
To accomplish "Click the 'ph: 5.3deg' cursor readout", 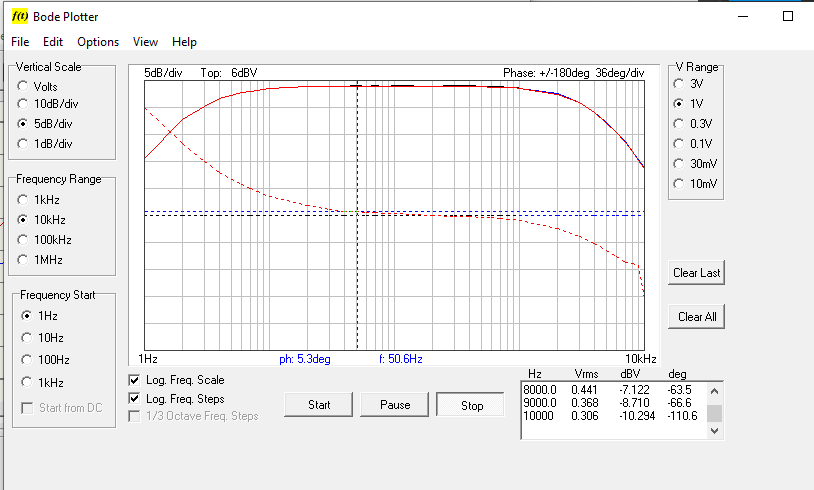I will [x=305, y=359].
